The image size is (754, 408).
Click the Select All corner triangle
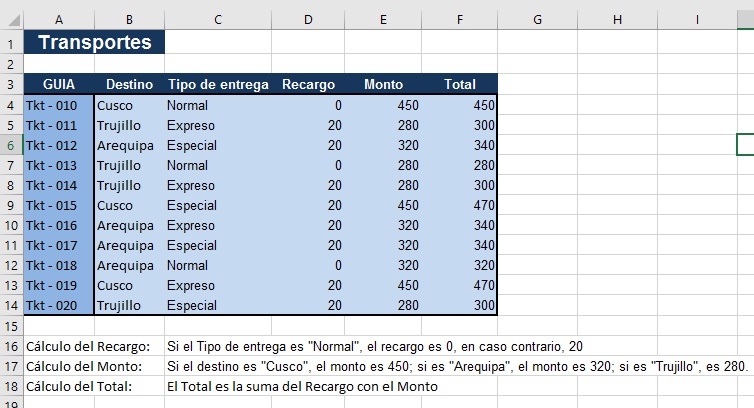13,20
